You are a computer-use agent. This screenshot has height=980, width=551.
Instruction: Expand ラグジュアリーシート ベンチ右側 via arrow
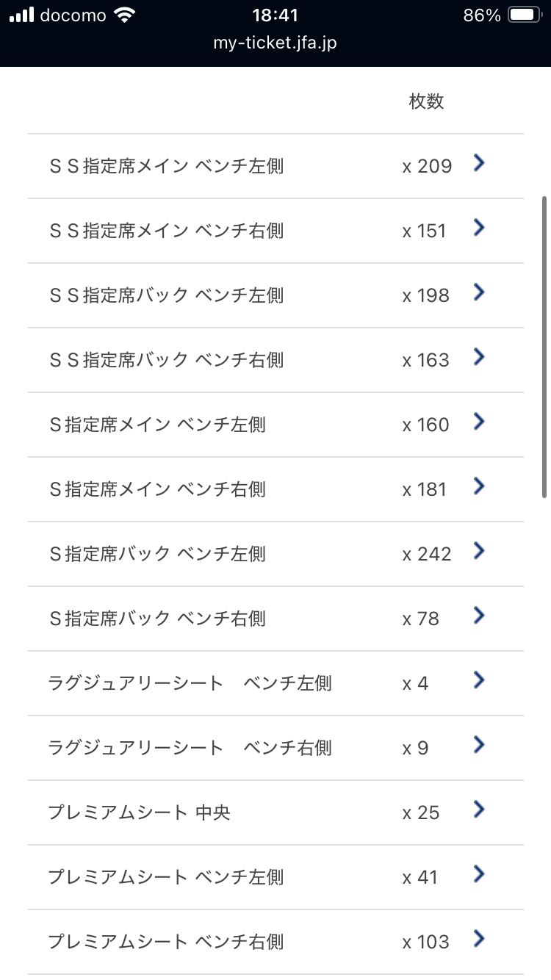pos(479,746)
